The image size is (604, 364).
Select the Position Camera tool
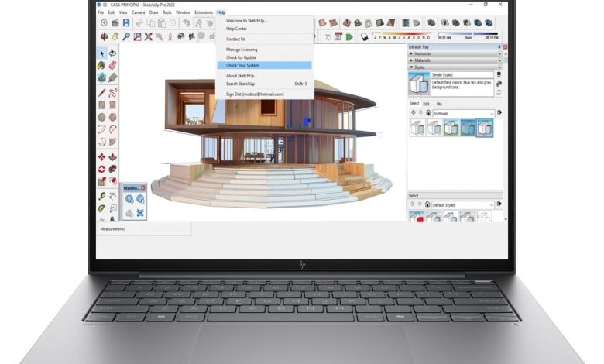[170, 37]
